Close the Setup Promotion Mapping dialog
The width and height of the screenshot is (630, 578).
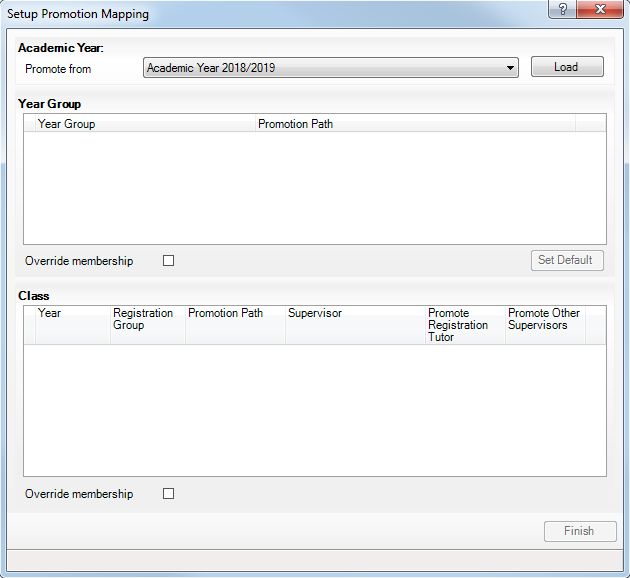tap(600, 9)
